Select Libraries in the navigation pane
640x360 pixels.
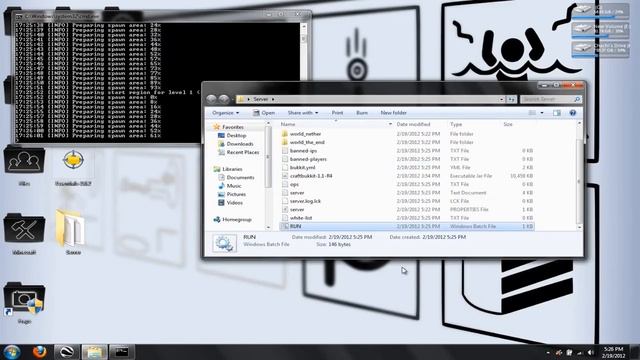232,169
